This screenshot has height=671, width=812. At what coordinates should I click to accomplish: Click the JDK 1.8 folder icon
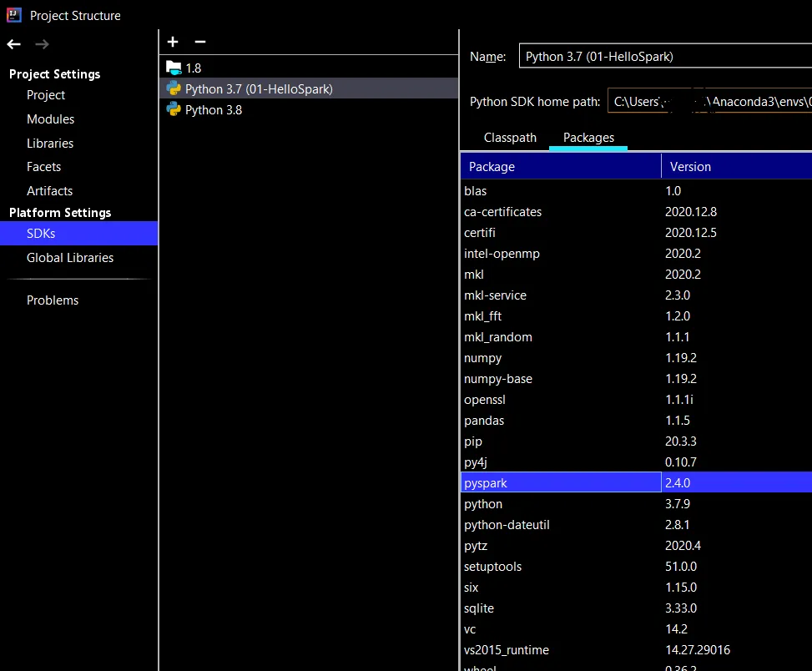pos(174,68)
